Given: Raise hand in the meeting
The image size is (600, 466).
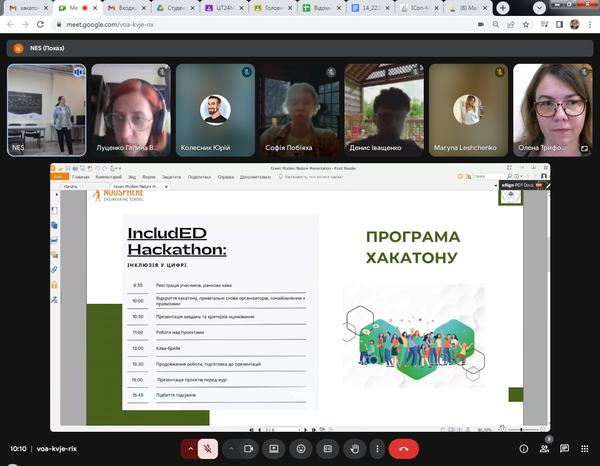Looking at the screenshot, I should click(354, 449).
